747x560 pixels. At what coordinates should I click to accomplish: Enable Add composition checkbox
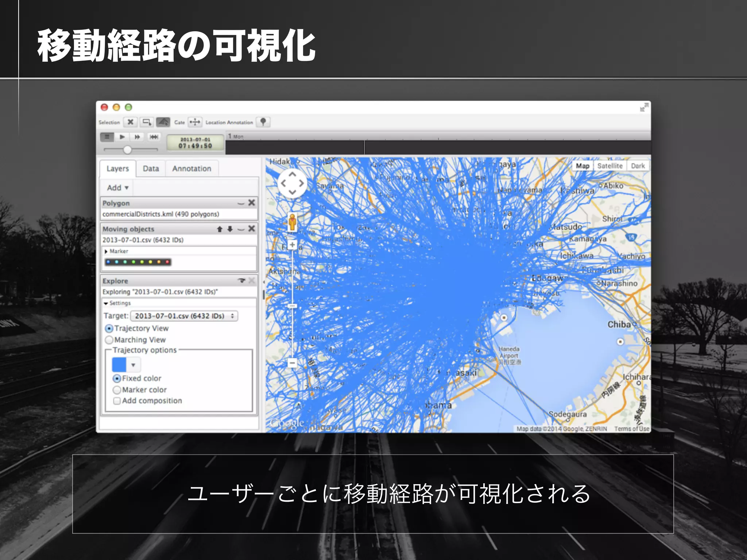[117, 401]
